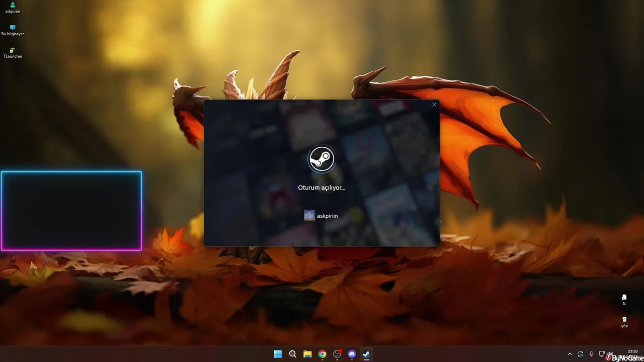The width and height of the screenshot is (644, 362).
Task: Select the ts file desktop icon
Action: click(x=624, y=300)
